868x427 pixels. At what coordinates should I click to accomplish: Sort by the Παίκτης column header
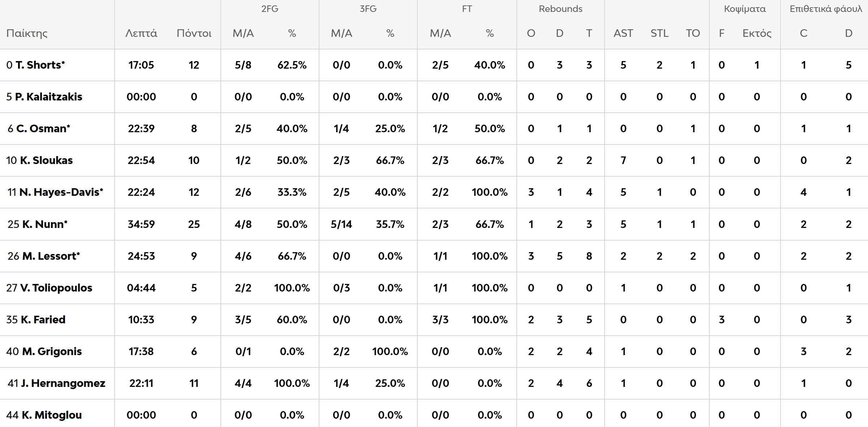27,33
